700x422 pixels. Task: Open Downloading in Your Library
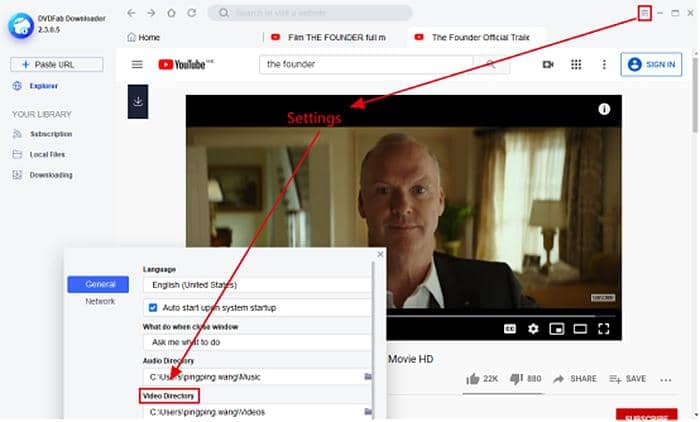point(42,175)
